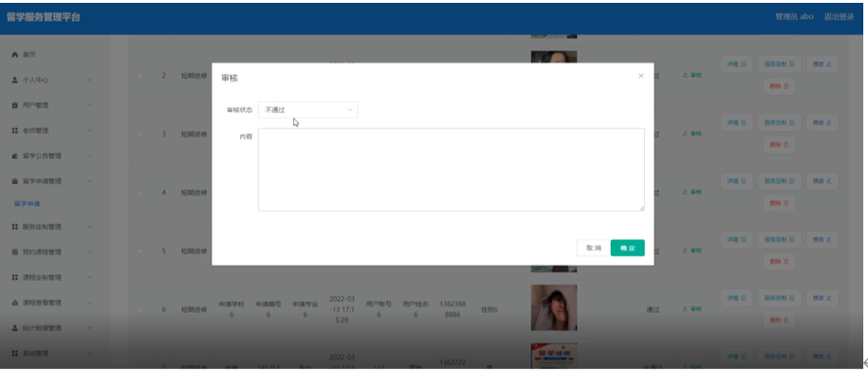Collapse 留学申请管理 using its chevron

[x=89, y=181]
